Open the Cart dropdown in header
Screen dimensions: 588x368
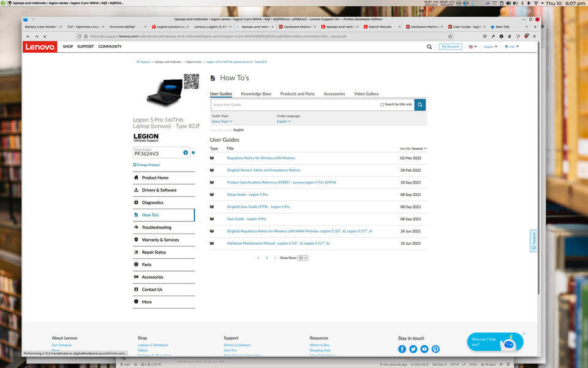(x=512, y=47)
